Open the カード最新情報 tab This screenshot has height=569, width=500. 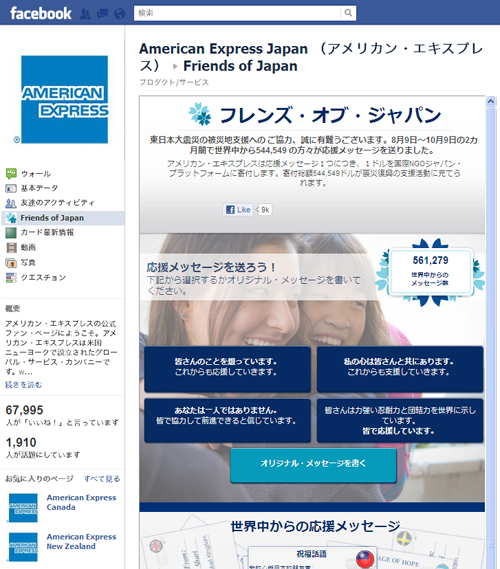point(47,233)
